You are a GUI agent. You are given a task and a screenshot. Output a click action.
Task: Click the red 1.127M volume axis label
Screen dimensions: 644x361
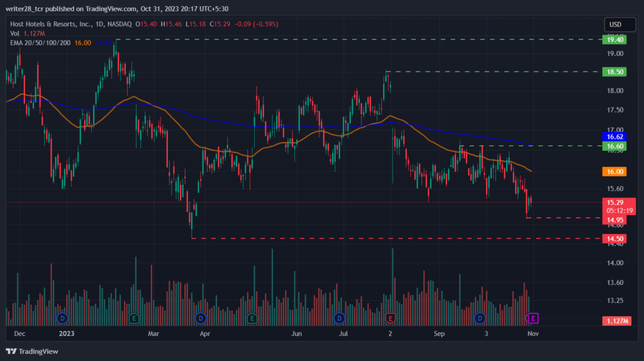pos(617,321)
